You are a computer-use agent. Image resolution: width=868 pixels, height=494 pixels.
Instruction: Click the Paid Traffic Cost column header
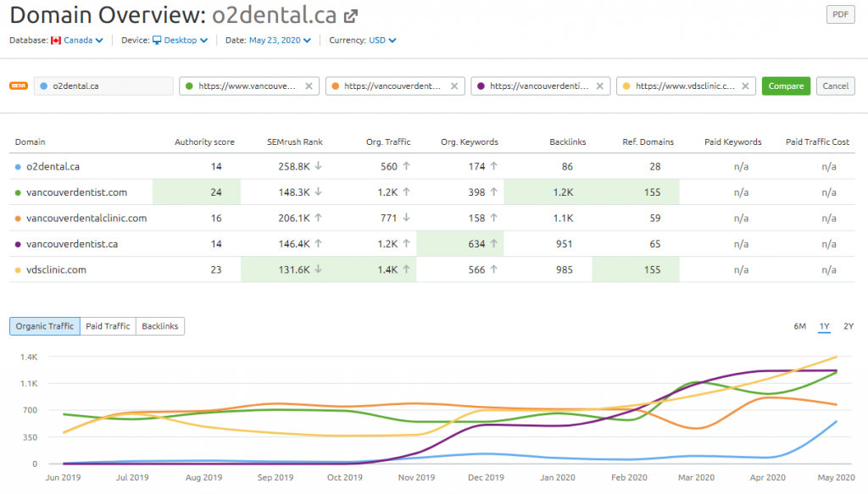tap(817, 142)
